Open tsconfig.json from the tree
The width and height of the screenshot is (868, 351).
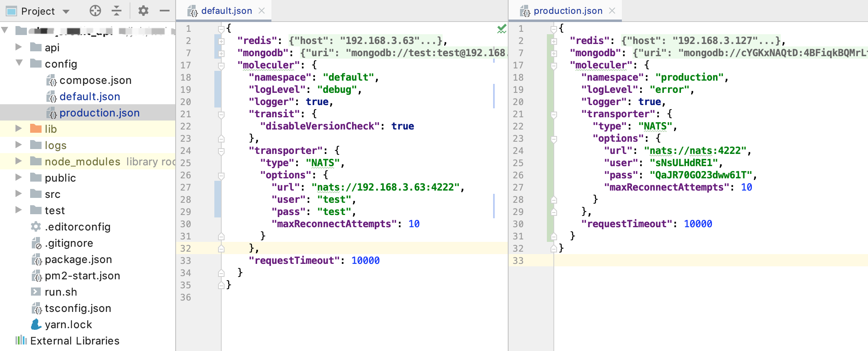[x=78, y=308]
